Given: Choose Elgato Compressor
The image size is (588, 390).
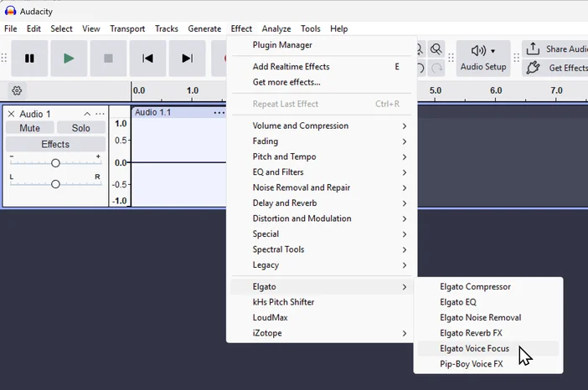Looking at the screenshot, I should click(488, 286).
